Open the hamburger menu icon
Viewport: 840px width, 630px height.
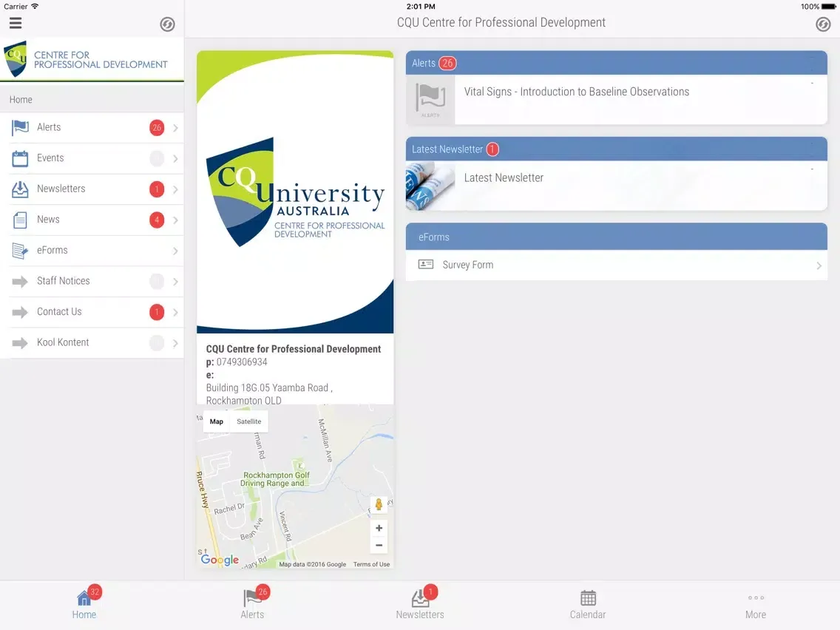(x=16, y=23)
